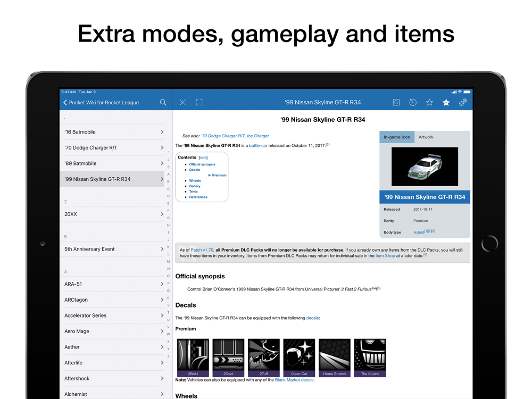This screenshot has width=532, height=399.
Task: Click chevron next to ARA-51
Action: click(162, 284)
